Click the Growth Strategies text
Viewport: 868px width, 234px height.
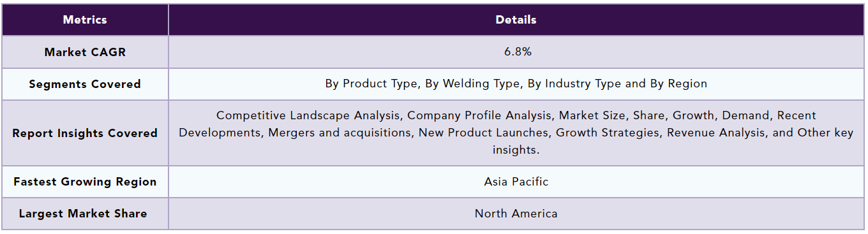[x=609, y=133]
